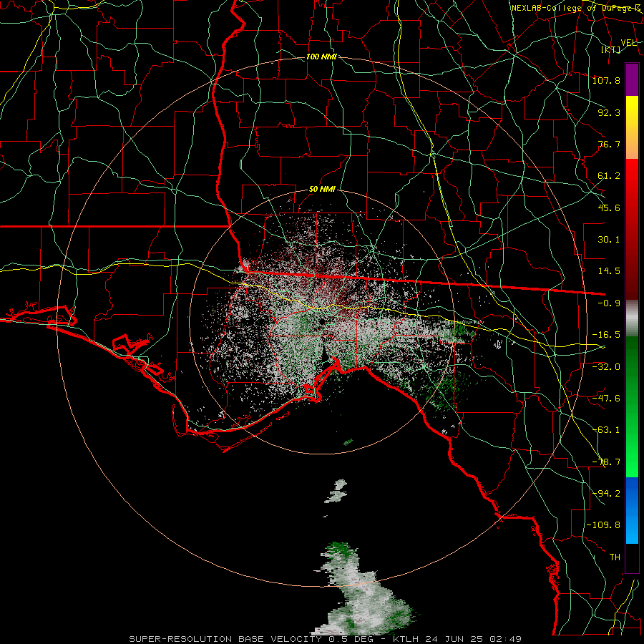Click the Super-Resolution Base Velocity caption text
This screenshot has width=644, height=644.
tap(325, 639)
